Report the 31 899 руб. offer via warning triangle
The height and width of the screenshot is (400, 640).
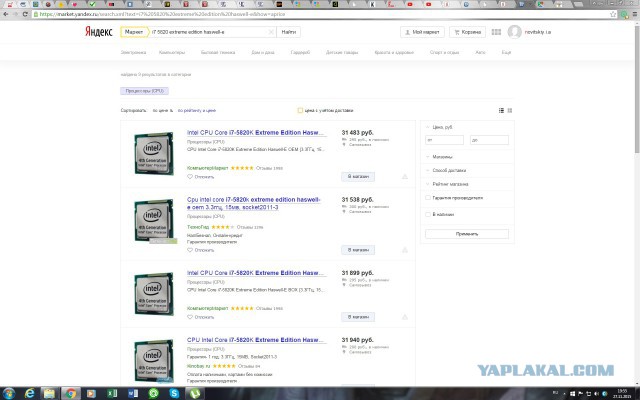(405, 317)
